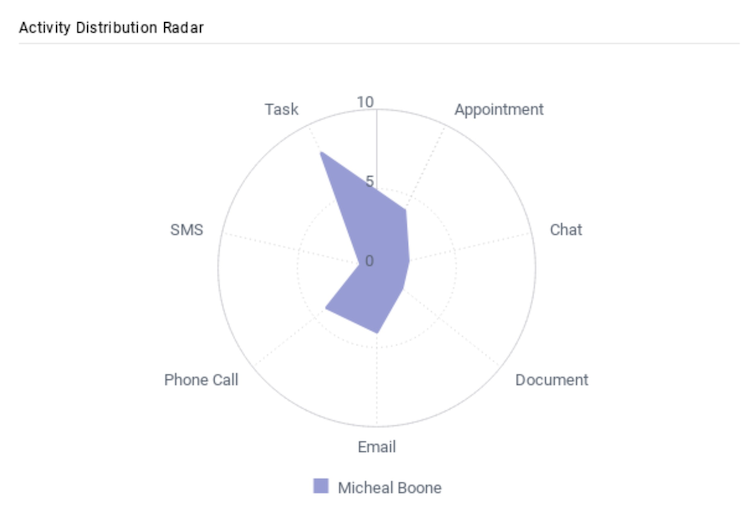Click the Task axis label
This screenshot has height=511, width=755.
[x=282, y=109]
